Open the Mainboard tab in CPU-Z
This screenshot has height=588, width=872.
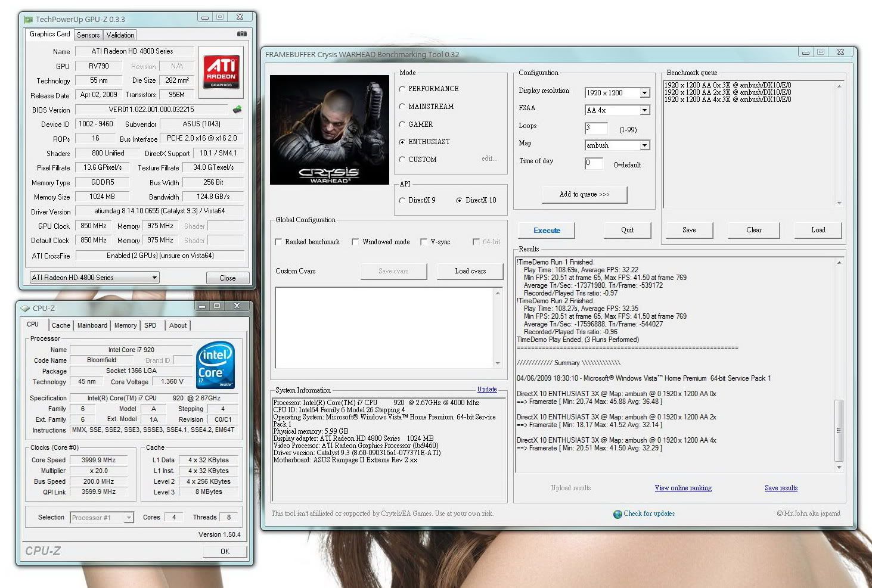(92, 325)
